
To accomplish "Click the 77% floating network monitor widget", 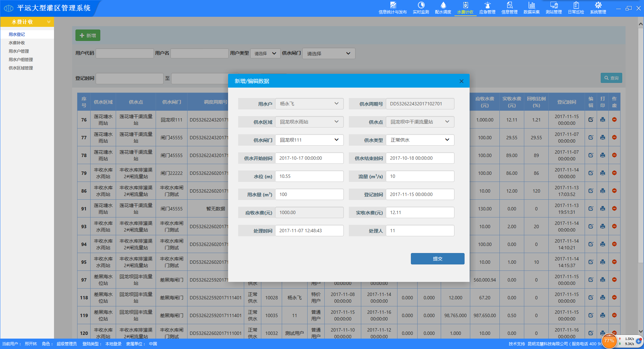I will (x=609, y=341).
